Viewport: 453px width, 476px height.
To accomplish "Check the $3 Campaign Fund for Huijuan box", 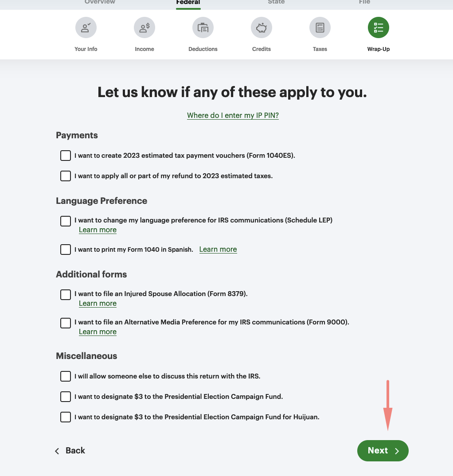I will [x=66, y=417].
